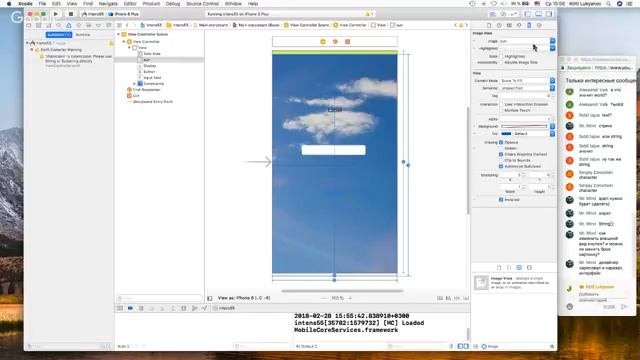The height and width of the screenshot is (360, 640).
Task: Open the Attributes inspector tab
Action: (519, 25)
